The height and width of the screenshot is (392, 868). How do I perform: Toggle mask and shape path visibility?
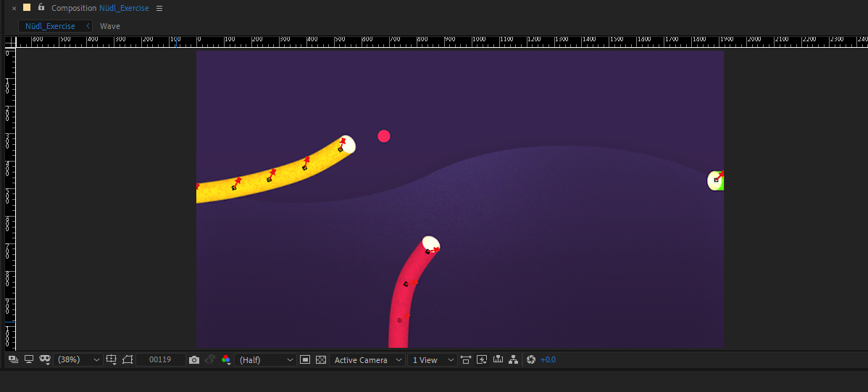click(x=45, y=359)
